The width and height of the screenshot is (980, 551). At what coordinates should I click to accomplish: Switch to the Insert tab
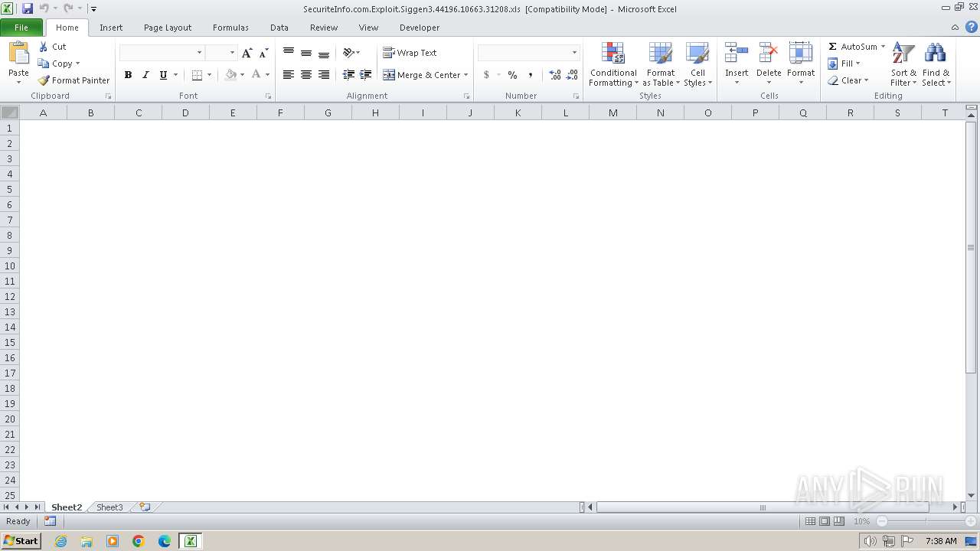(x=111, y=28)
